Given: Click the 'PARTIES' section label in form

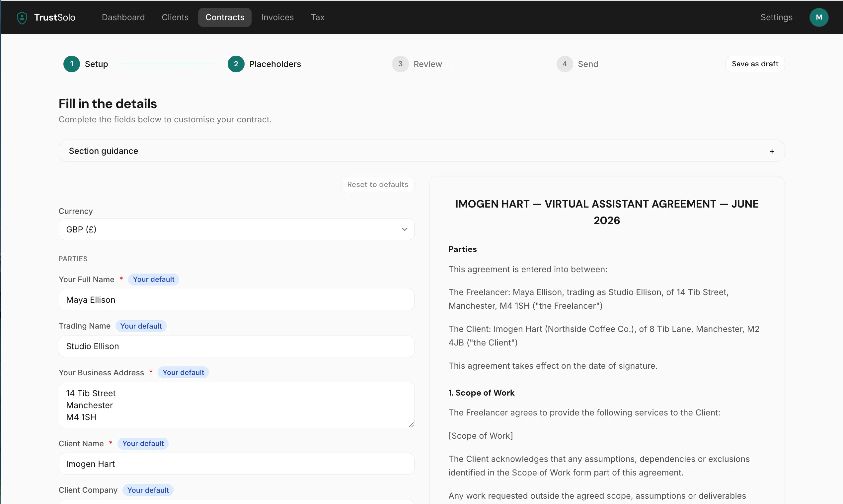Looking at the screenshot, I should 73,259.
